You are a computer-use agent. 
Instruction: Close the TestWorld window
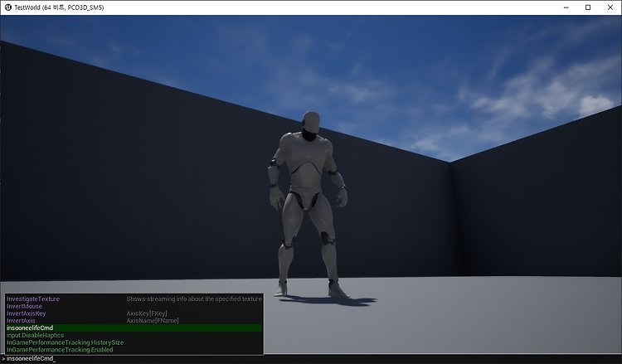tap(610, 7)
